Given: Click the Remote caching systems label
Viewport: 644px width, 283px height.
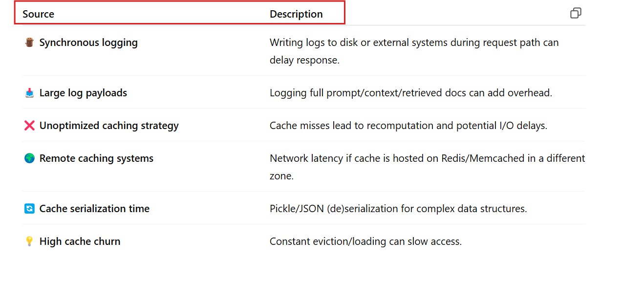Looking at the screenshot, I should (96, 158).
